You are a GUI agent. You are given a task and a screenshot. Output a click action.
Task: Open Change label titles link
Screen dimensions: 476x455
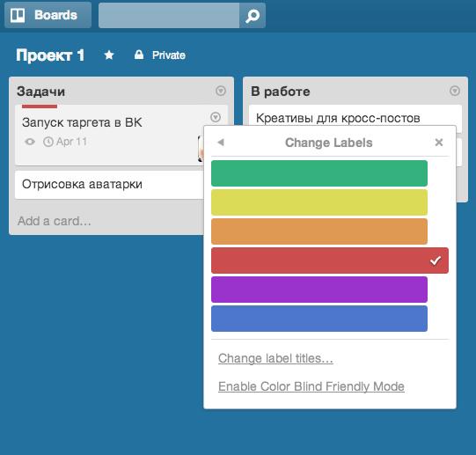point(275,358)
